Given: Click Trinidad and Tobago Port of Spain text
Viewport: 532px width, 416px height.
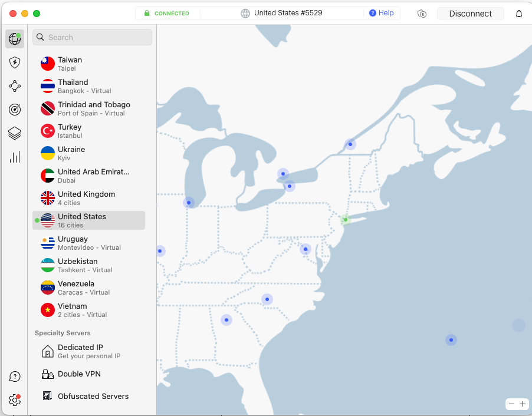Looking at the screenshot, I should tap(94, 108).
